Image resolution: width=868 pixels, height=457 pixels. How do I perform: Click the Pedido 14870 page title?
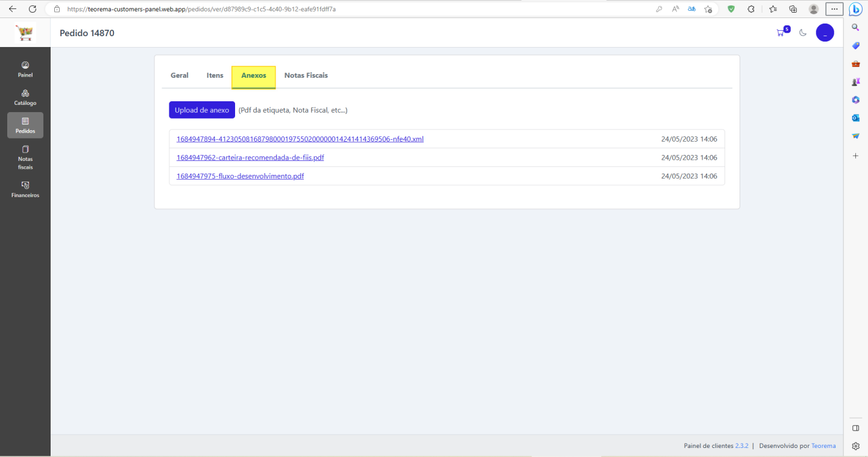[87, 33]
